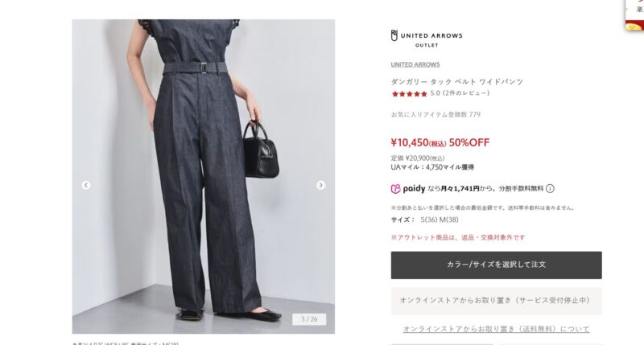Viewport: 644px width, 345px height.
Task: Select size M(38)
Action: 449,220
